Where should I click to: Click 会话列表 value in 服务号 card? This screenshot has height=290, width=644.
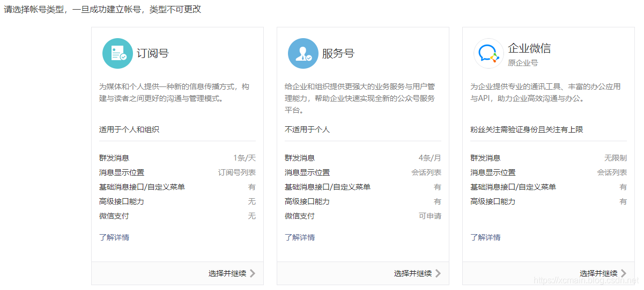pyautogui.click(x=426, y=172)
